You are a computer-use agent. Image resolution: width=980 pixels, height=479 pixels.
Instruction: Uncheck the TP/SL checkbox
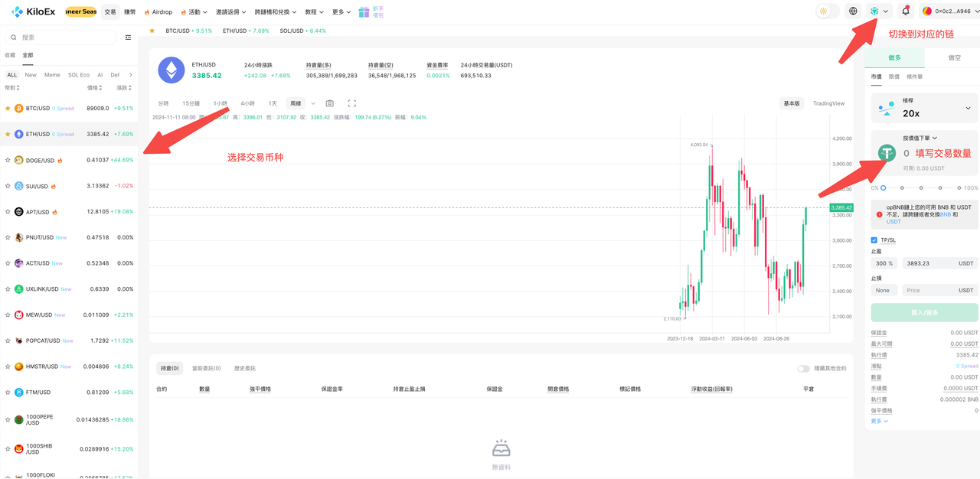point(874,240)
